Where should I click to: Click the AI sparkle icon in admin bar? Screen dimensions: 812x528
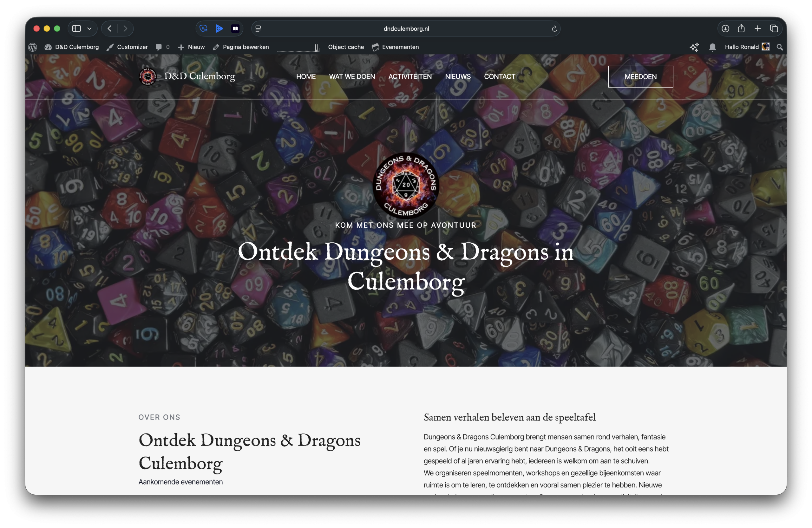[x=694, y=47]
